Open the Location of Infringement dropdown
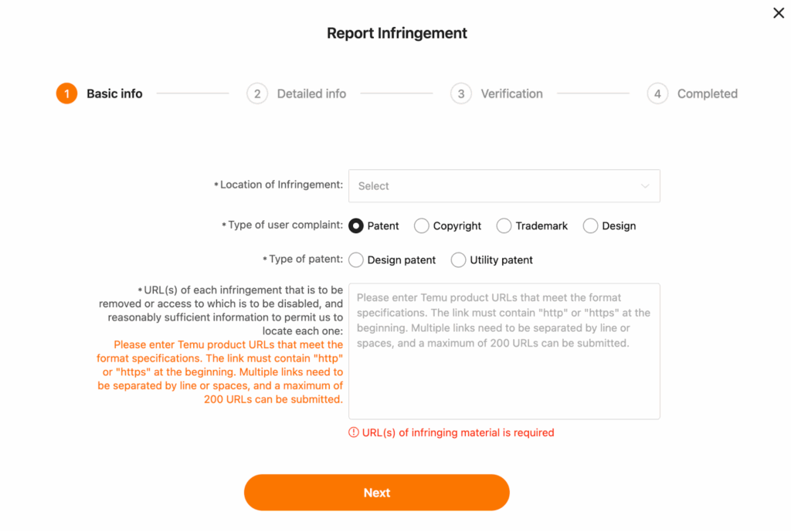This screenshot has width=791, height=532. tap(504, 186)
